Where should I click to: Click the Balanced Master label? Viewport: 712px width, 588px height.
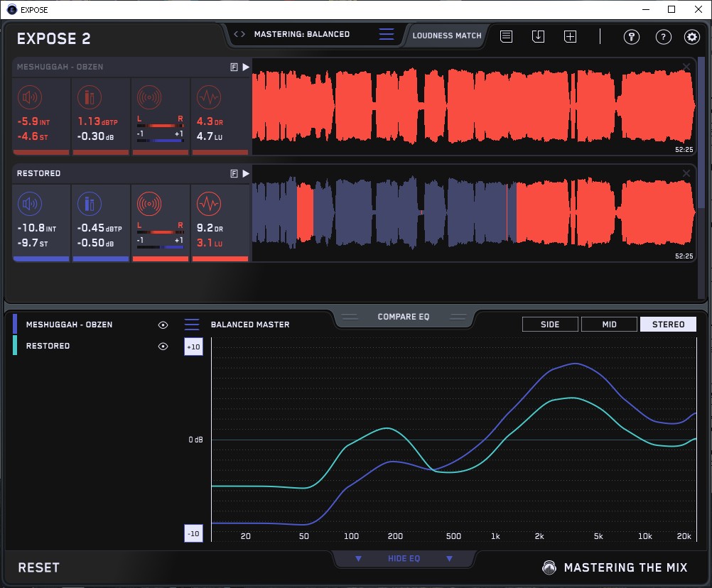(x=250, y=325)
